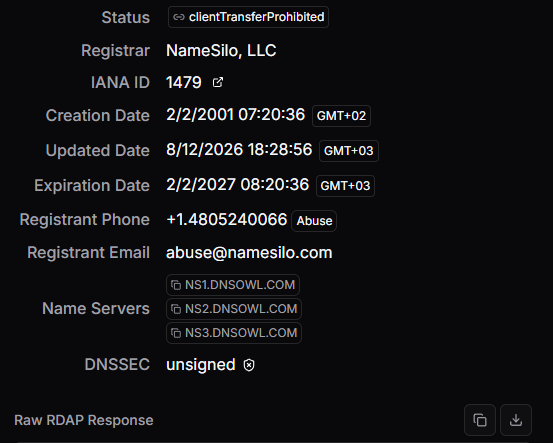Click the Abuse tag next to phone
Viewport: 553px width, 443px height.
click(314, 221)
